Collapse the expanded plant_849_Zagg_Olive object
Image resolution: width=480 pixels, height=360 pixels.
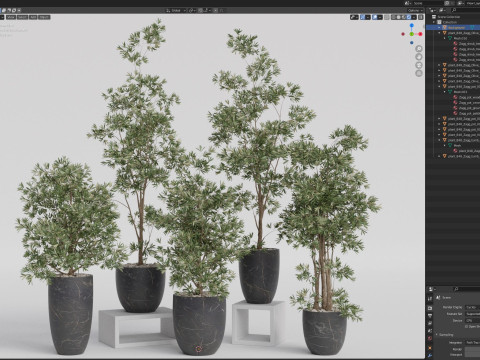click(439, 33)
